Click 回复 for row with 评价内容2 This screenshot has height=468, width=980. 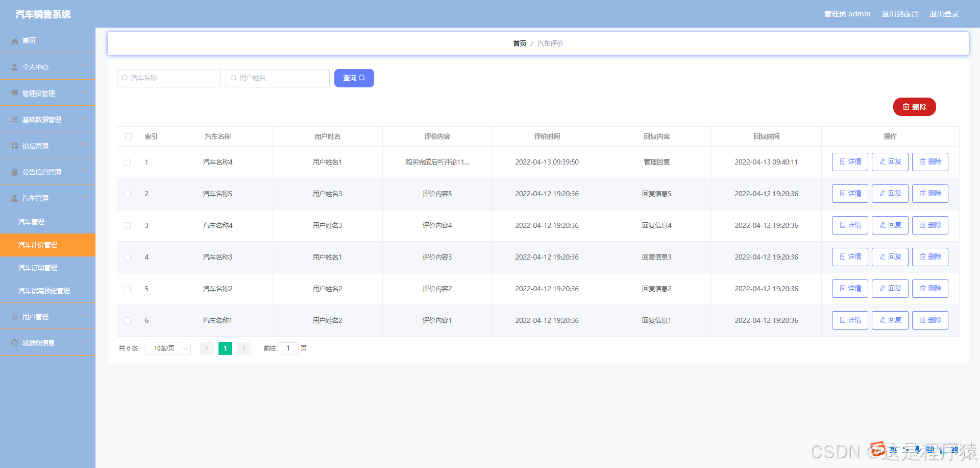click(x=890, y=289)
